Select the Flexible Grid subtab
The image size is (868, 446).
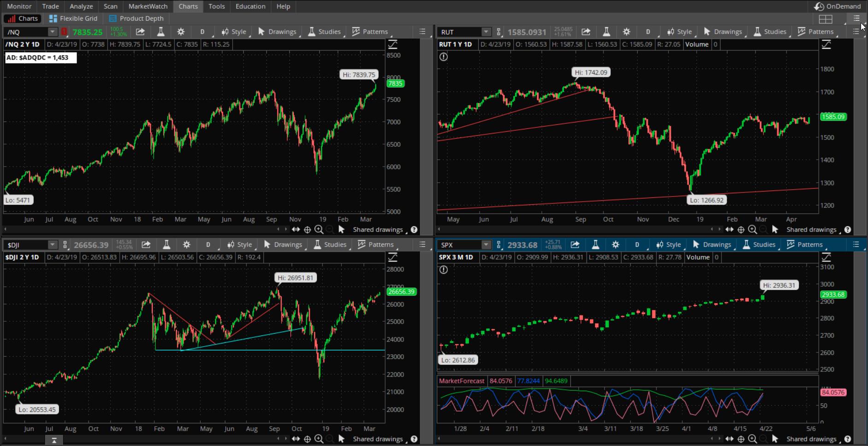click(x=74, y=18)
